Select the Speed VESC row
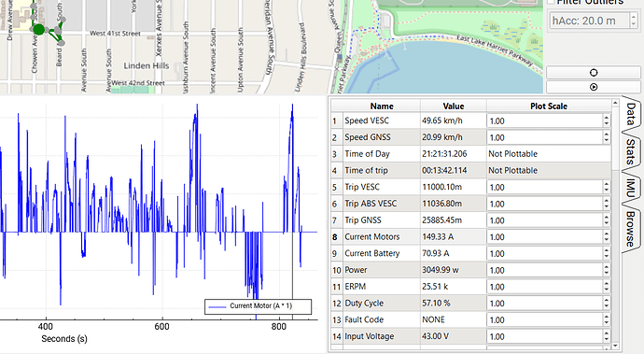644x354 pixels. pos(471,120)
